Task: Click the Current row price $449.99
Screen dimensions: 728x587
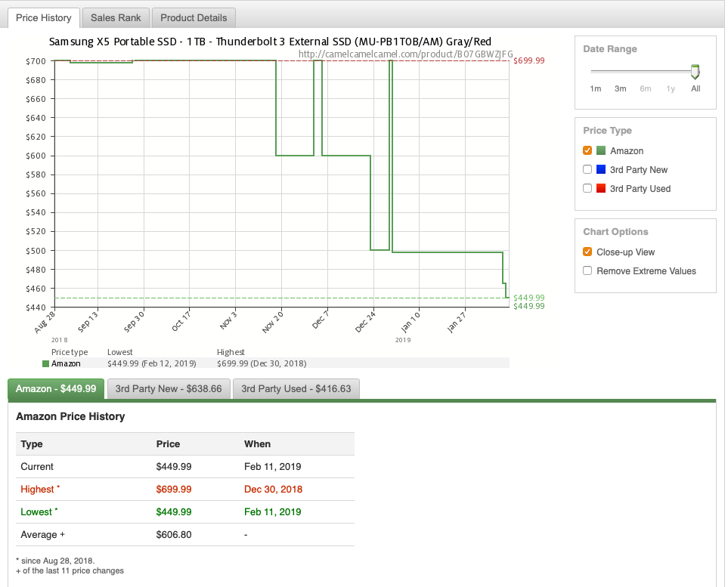Action: tap(174, 466)
